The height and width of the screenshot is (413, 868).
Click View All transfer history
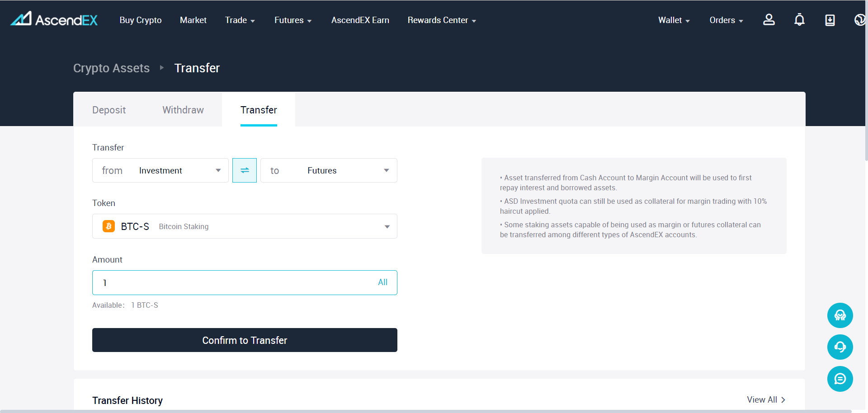[766, 400]
